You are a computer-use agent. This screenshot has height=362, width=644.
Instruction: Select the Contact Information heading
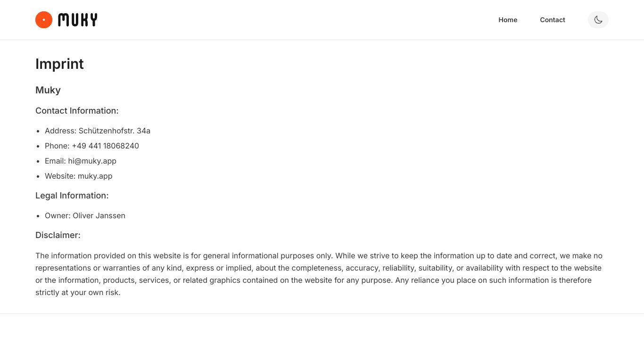[77, 111]
